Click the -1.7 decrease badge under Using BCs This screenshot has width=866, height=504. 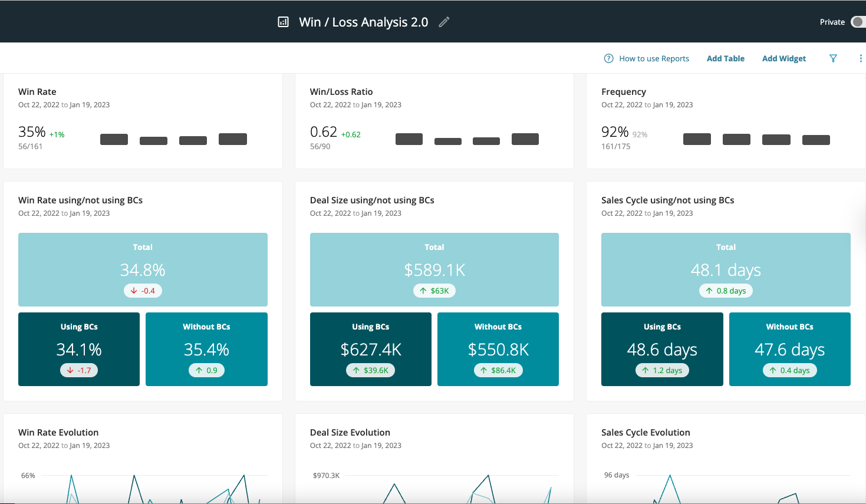[78, 370]
